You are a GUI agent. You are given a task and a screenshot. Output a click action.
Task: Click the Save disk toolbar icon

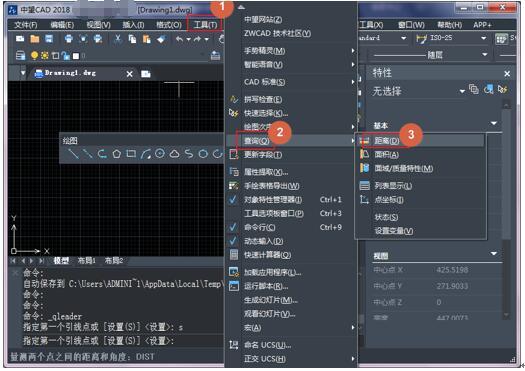49,39
